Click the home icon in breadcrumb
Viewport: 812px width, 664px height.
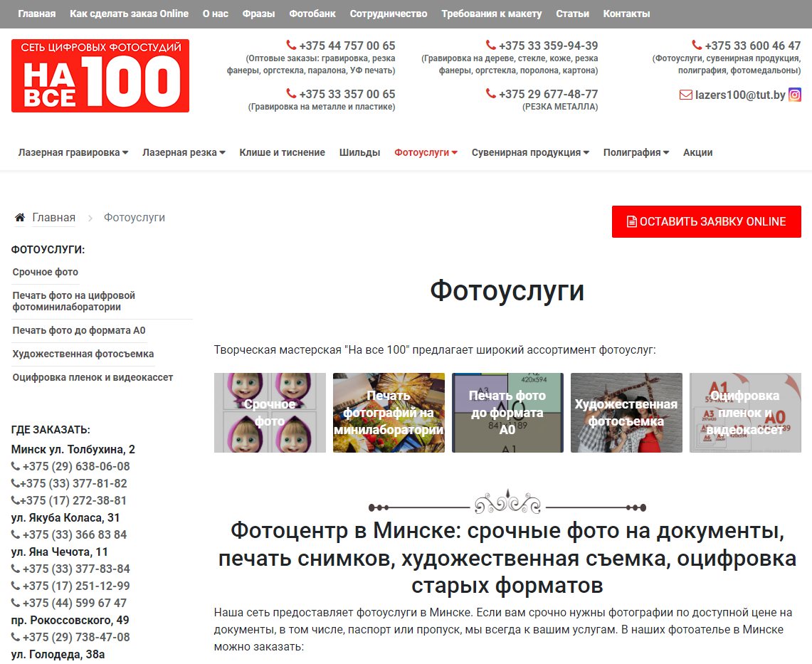point(20,218)
